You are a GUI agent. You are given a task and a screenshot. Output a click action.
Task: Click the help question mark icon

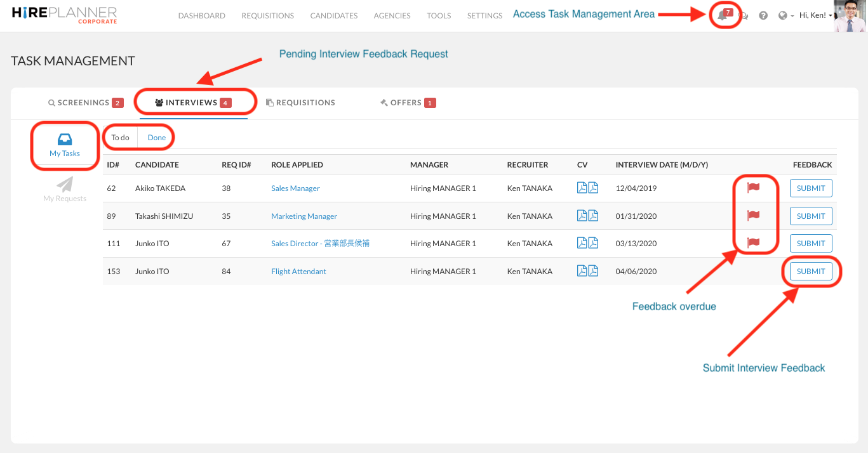coord(763,16)
